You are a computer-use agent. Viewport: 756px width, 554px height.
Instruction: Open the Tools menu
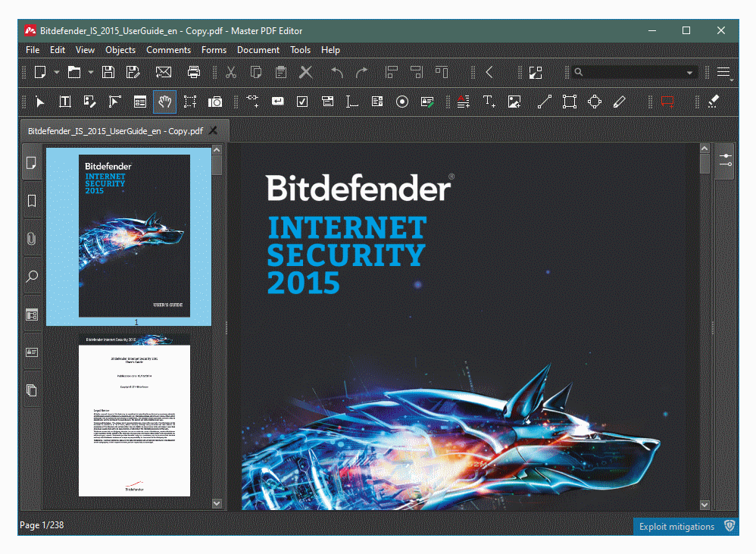pyautogui.click(x=301, y=50)
